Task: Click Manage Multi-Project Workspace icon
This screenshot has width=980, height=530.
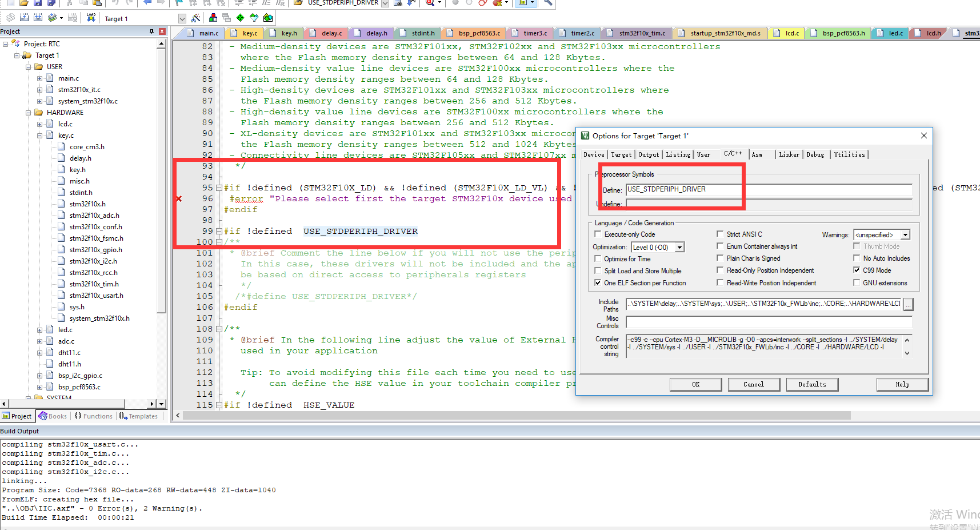Action: [x=226, y=18]
